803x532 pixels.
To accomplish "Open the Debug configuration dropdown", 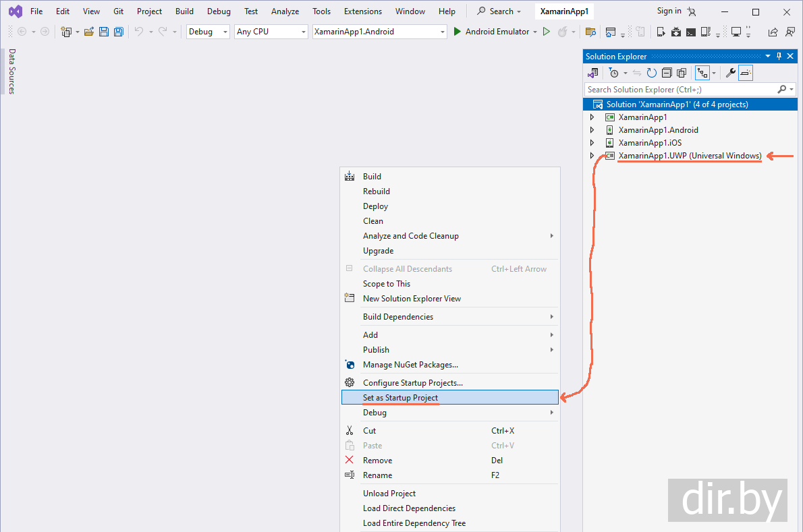I will coord(208,32).
